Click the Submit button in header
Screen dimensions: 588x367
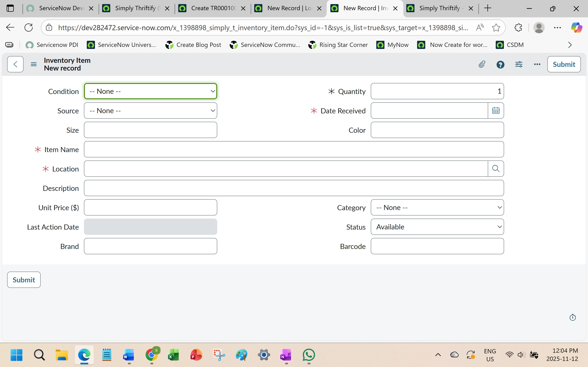(x=564, y=64)
